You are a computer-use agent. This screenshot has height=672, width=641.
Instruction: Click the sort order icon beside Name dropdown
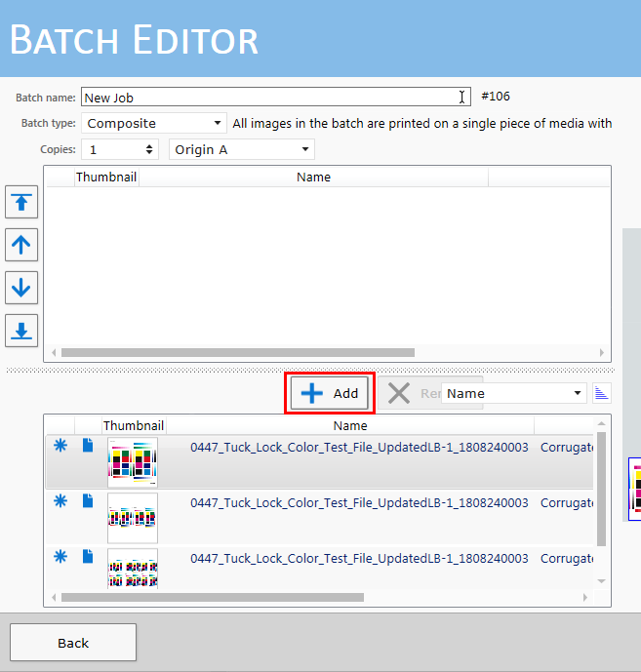pyautogui.click(x=602, y=393)
